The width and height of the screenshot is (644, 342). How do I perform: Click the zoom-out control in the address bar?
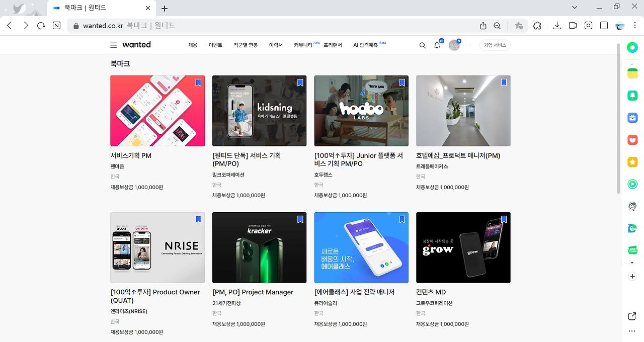pos(497,25)
